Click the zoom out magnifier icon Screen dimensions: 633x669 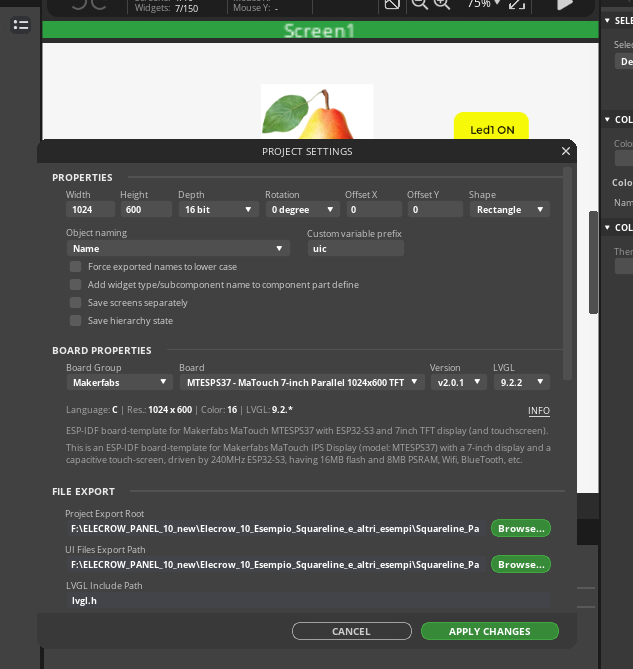pyautogui.click(x=419, y=4)
